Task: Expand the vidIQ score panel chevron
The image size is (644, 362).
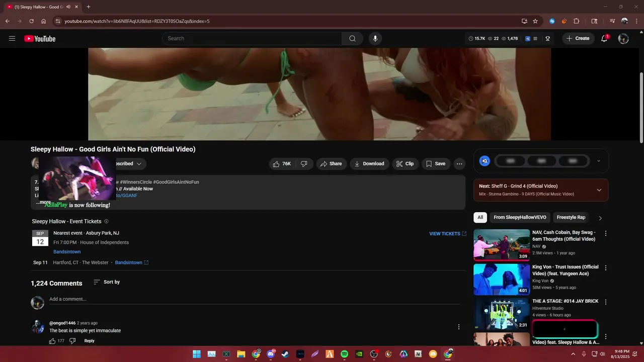Action: [x=598, y=161]
